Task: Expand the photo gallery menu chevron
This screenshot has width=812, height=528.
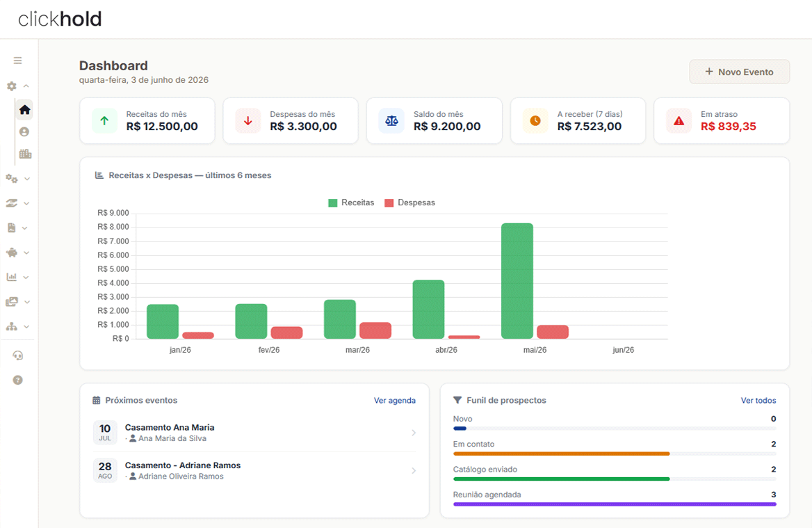Action: [27, 302]
